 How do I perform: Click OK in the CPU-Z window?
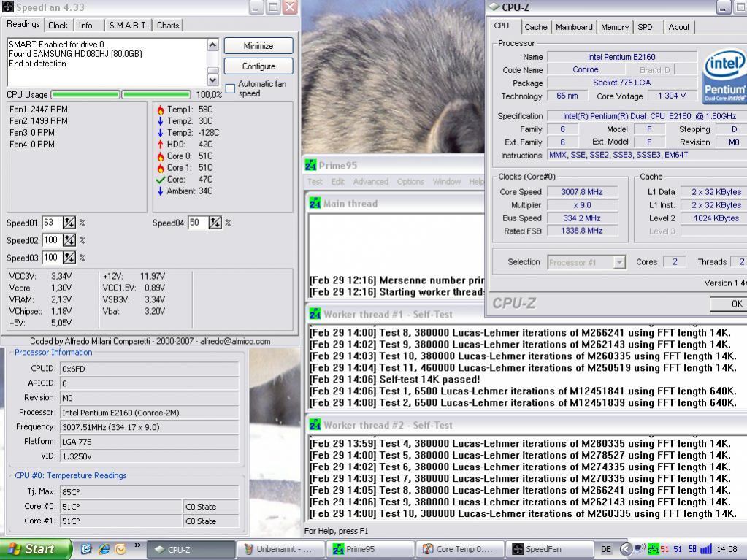(x=729, y=304)
